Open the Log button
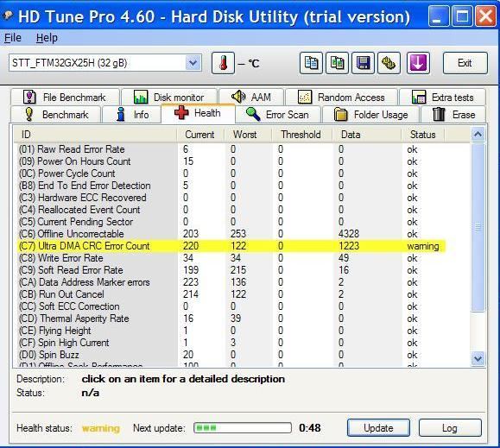The image size is (500, 448). tap(450, 428)
